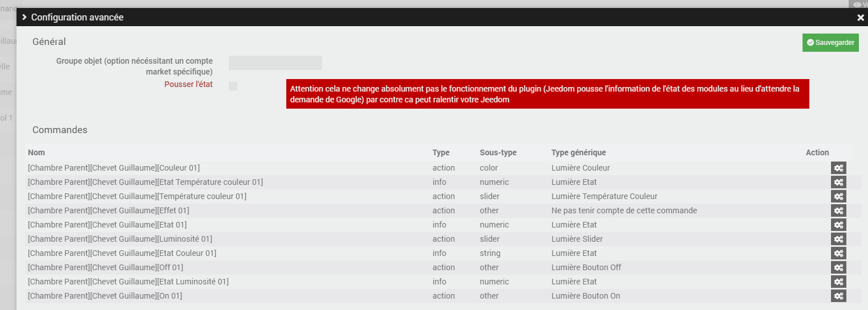The image size is (868, 310).
Task: Select the Couleur 01 command name
Action: tap(113, 168)
